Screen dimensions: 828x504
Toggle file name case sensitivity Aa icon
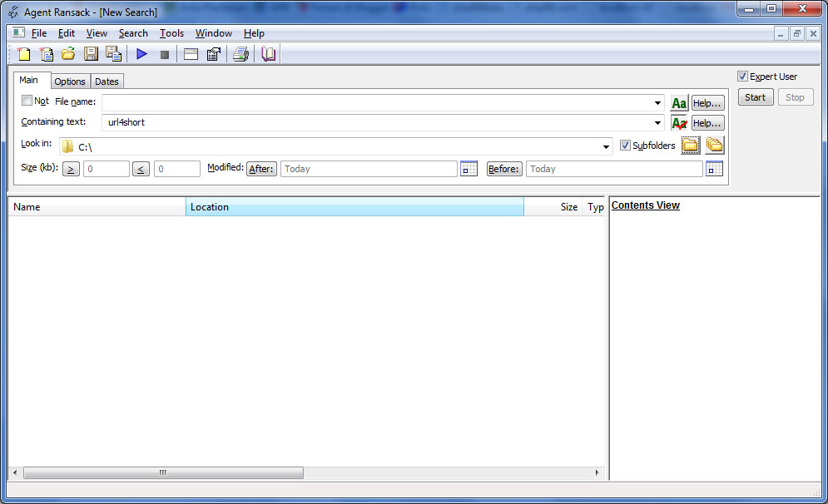tap(679, 102)
